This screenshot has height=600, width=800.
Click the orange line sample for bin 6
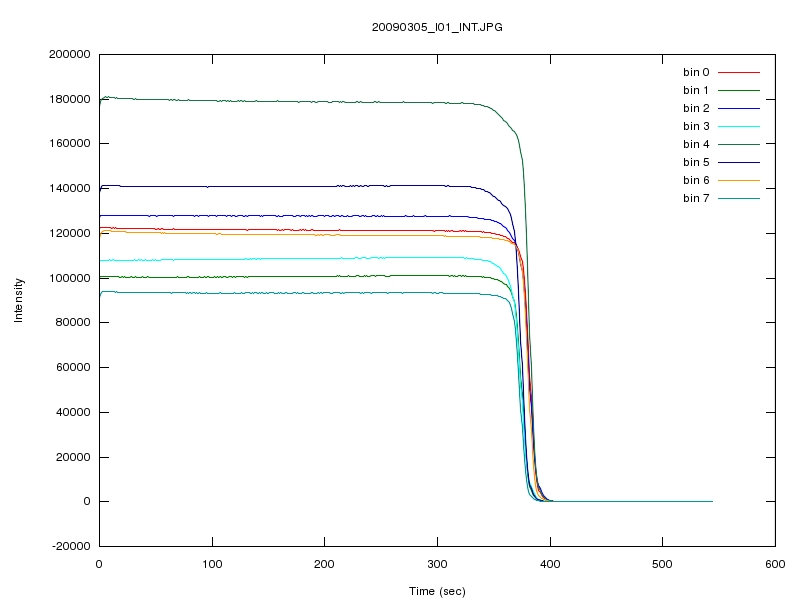tap(739, 180)
